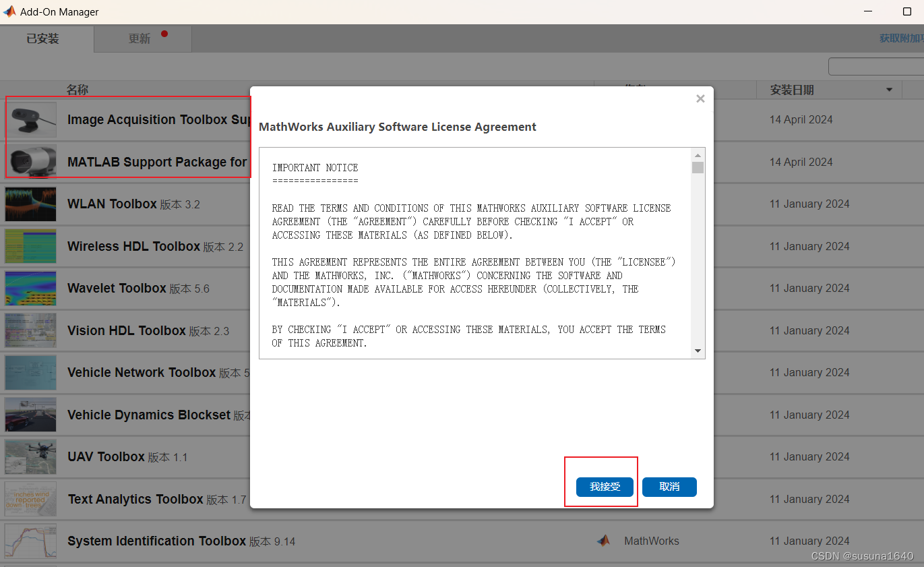The height and width of the screenshot is (567, 924).
Task: Open the 获取附加功能 link
Action: pos(901,38)
